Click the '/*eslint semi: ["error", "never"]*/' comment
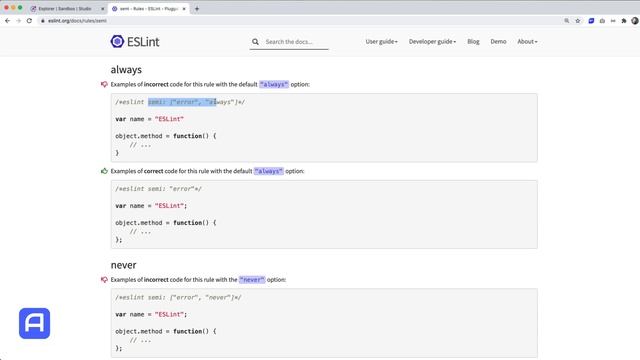This screenshot has height=360, width=640. click(x=178, y=298)
